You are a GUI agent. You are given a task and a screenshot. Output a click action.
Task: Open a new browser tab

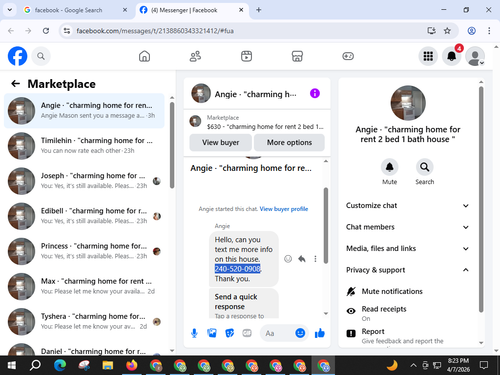tap(259, 10)
